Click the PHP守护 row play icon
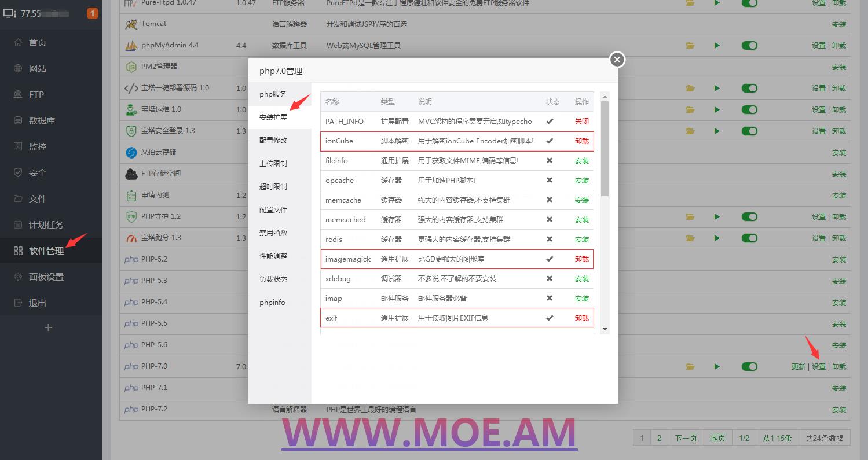868x460 pixels. click(717, 216)
